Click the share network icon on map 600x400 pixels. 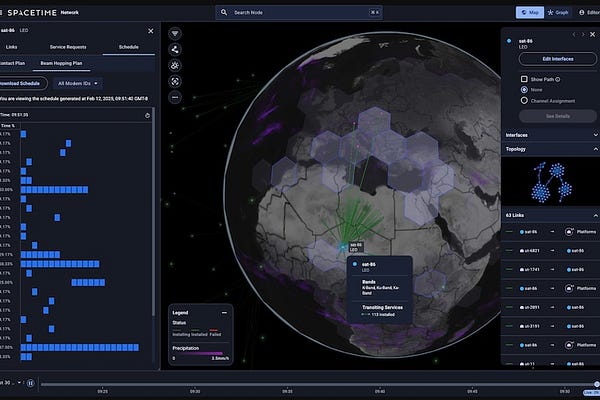(x=176, y=49)
